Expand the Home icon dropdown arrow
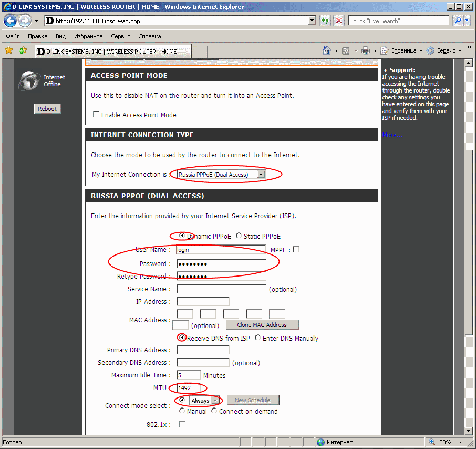The width and height of the screenshot is (476, 449). [x=336, y=50]
